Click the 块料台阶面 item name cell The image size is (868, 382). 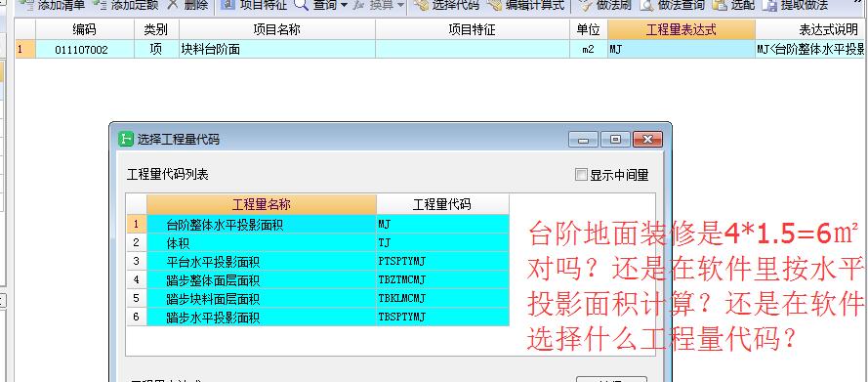(x=276, y=49)
